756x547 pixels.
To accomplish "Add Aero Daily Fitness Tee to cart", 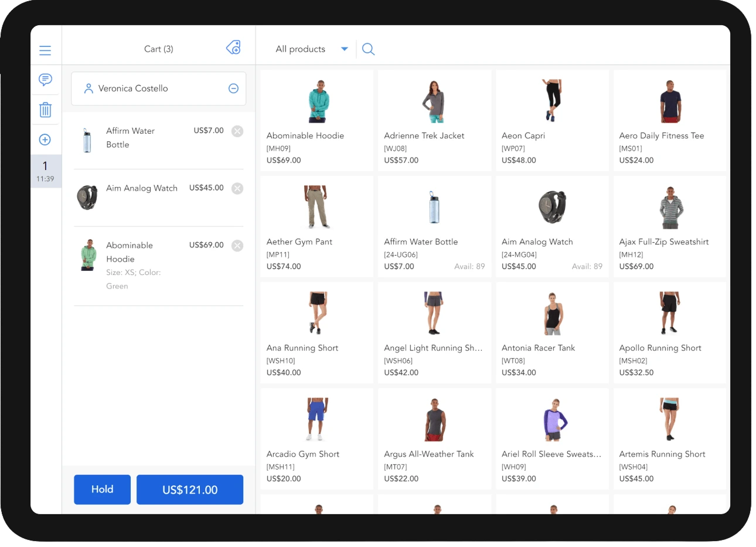I will click(670, 120).
